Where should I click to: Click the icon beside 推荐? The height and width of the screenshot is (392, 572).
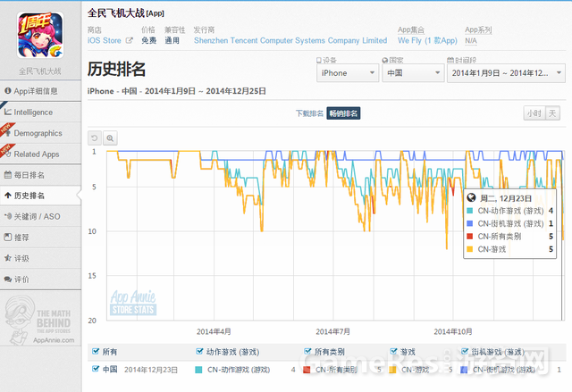[x=8, y=238]
